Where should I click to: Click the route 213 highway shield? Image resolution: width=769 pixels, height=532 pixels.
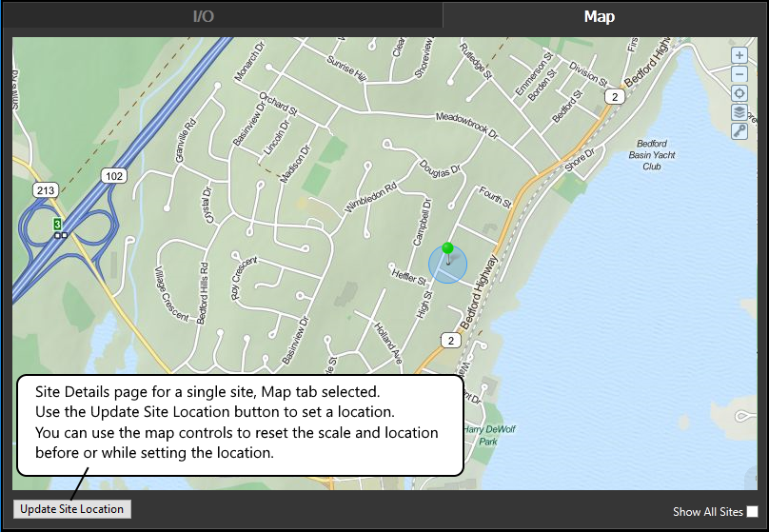coord(45,190)
